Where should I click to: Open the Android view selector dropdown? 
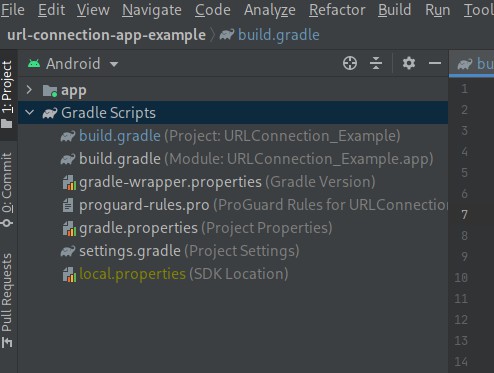(x=73, y=63)
